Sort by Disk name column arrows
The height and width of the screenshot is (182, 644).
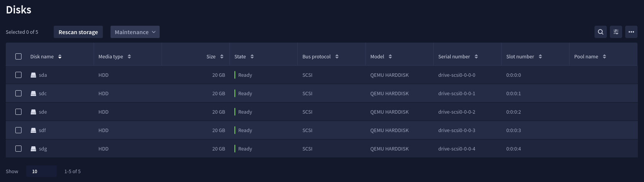pyautogui.click(x=60, y=56)
